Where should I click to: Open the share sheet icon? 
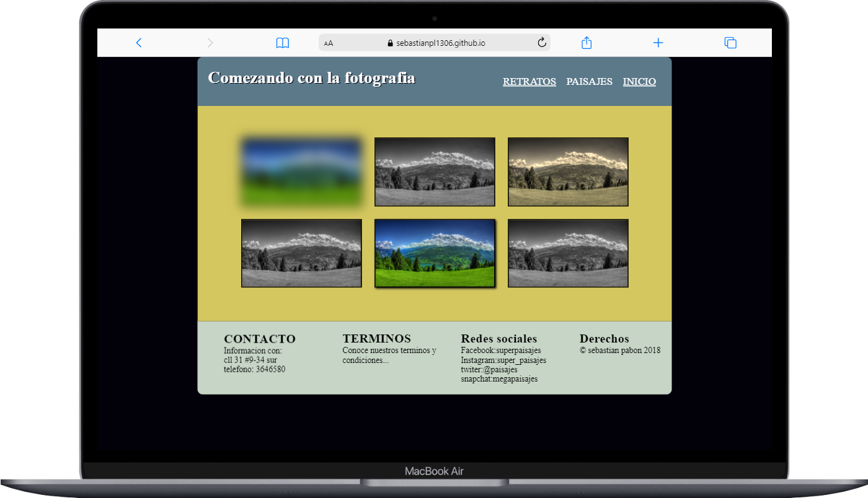pos(587,43)
